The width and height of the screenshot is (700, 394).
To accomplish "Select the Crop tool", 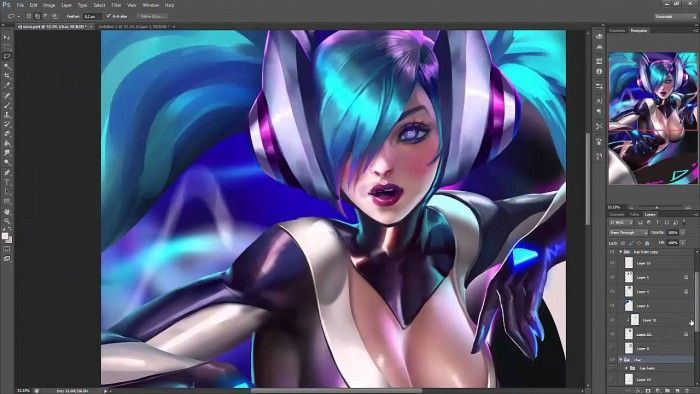I will 7,75.
